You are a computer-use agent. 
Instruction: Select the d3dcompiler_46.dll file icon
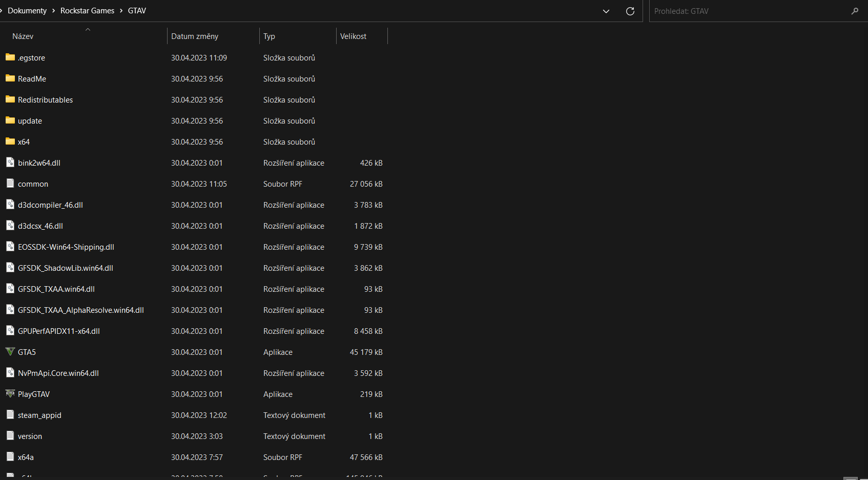coord(10,205)
